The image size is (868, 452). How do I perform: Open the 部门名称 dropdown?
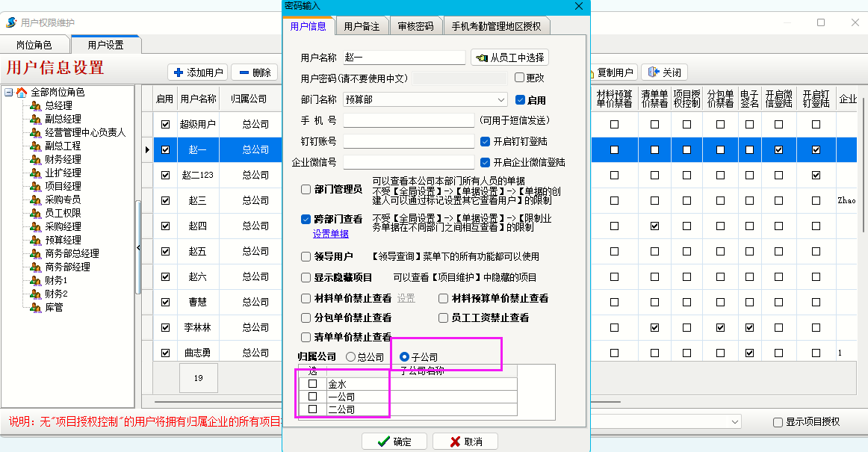click(x=502, y=99)
